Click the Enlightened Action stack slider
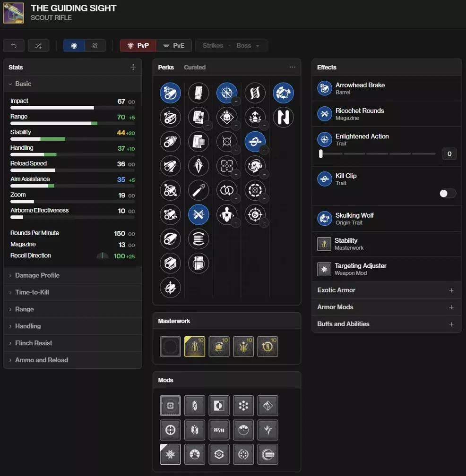Screen dimensions: 466x476 tap(377, 153)
